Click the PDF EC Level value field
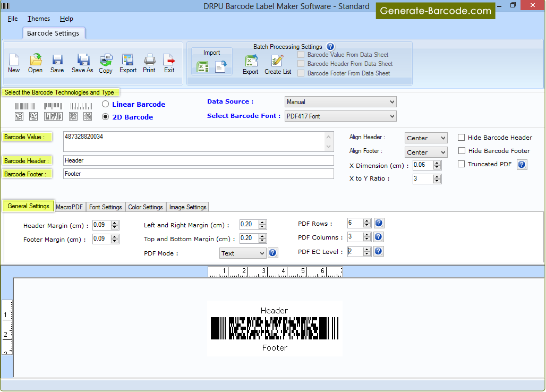The image size is (546, 392). (355, 251)
